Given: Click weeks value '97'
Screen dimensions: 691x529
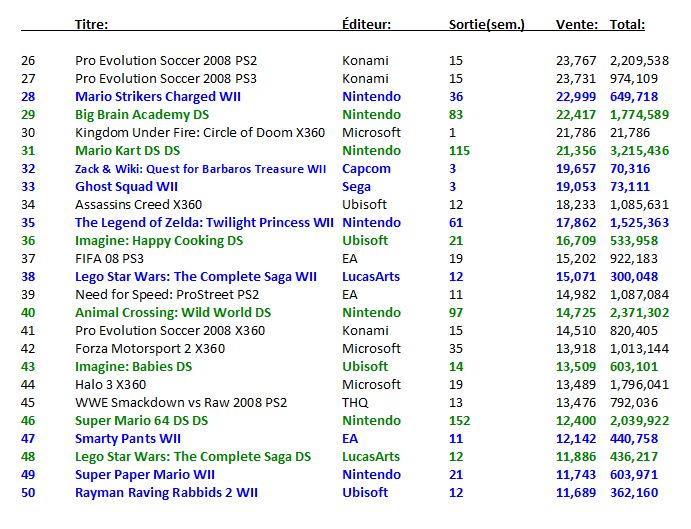Looking at the screenshot, I should pos(456,313).
